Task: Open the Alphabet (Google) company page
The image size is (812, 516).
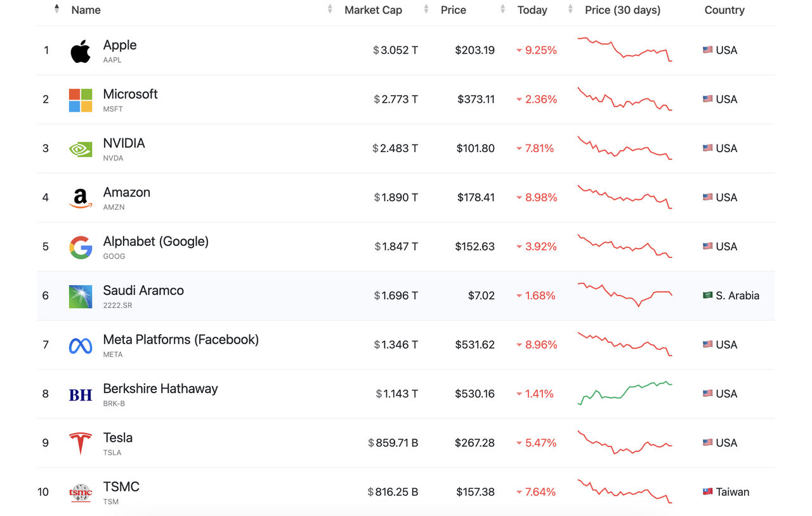Action: pyautogui.click(x=156, y=242)
